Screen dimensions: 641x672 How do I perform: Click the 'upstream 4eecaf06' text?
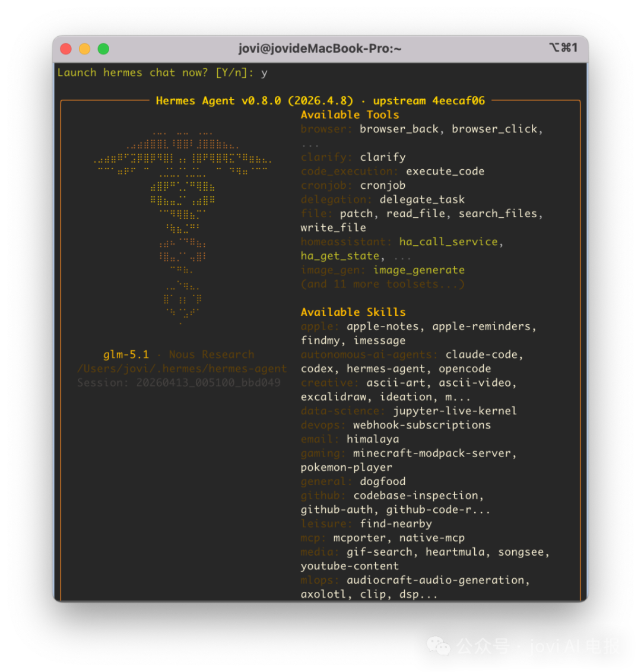429,101
